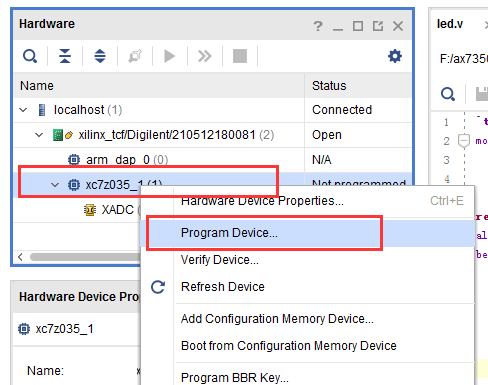Choose Program Device from context menu
Viewport: 488px width, 385px height.
click(308, 233)
